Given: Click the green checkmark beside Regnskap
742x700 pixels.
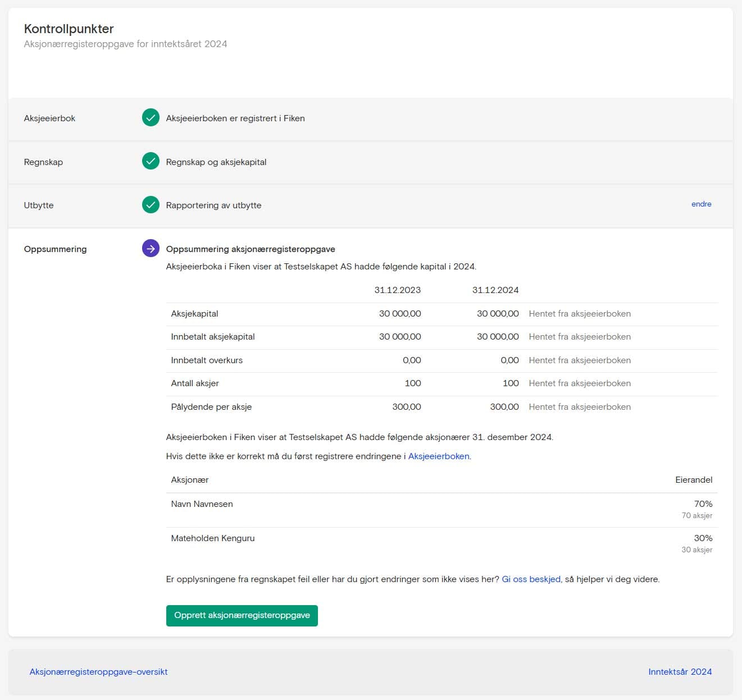Looking at the screenshot, I should (151, 162).
